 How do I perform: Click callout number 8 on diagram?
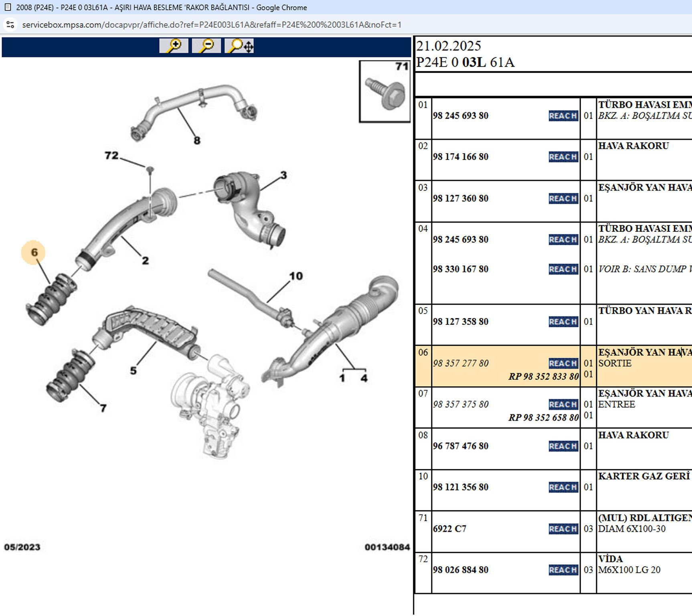click(197, 140)
